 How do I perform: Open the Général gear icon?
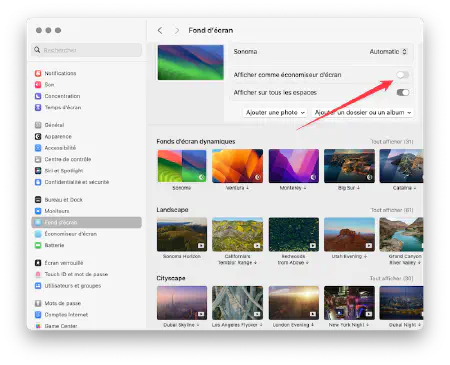pos(38,125)
